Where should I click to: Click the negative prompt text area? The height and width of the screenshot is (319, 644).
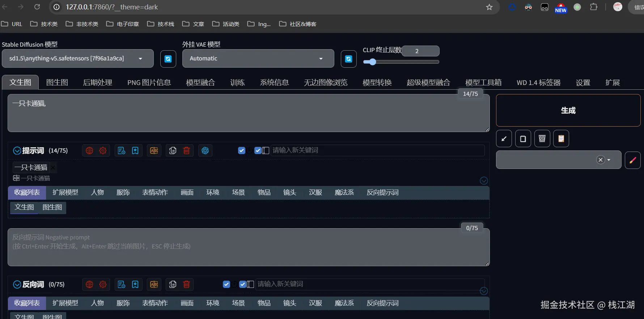(x=249, y=247)
